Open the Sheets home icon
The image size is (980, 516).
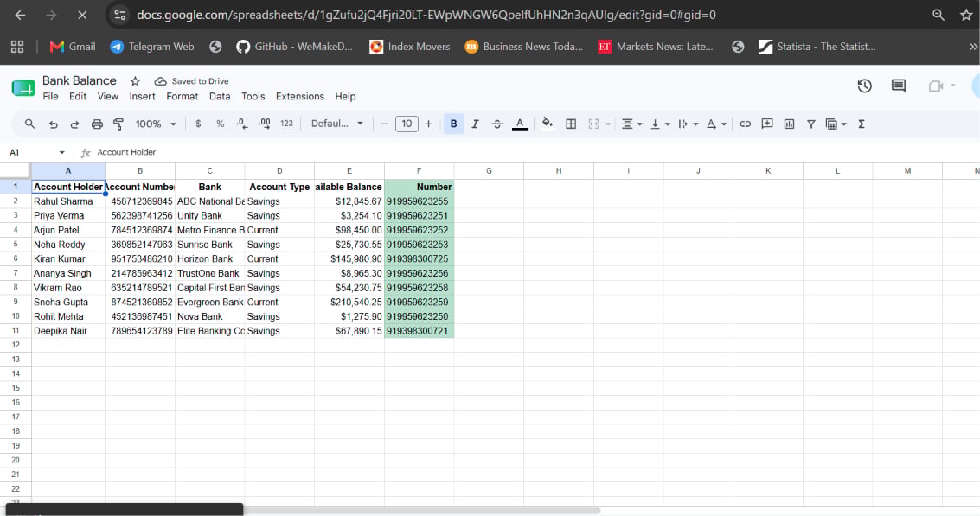[23, 88]
